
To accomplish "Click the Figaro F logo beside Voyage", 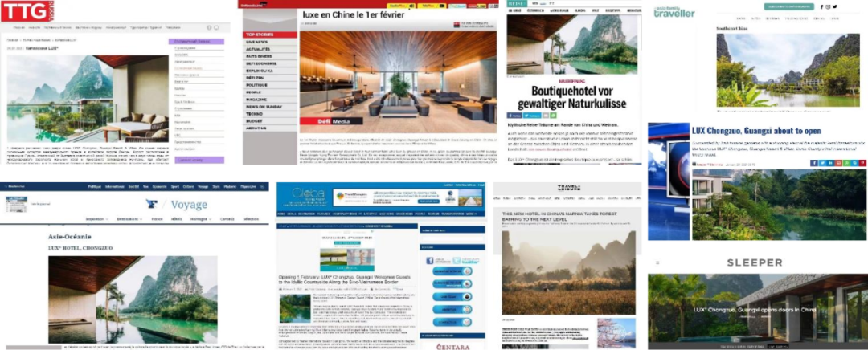I will tap(152, 205).
